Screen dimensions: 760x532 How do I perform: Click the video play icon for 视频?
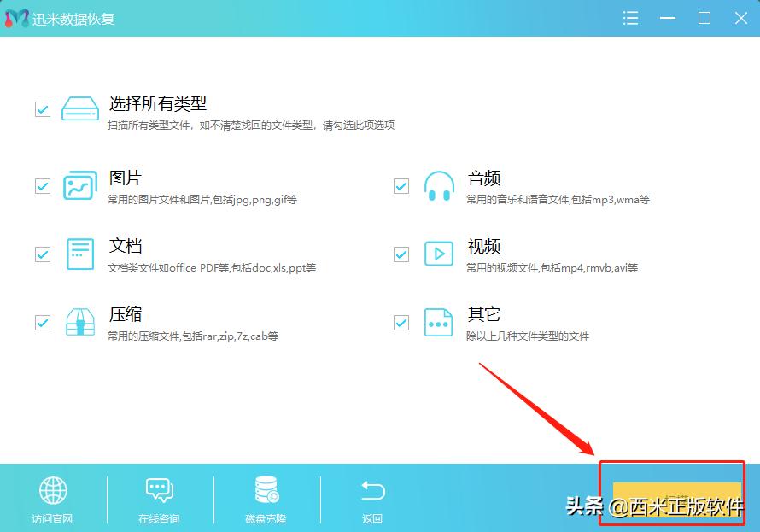(439, 254)
